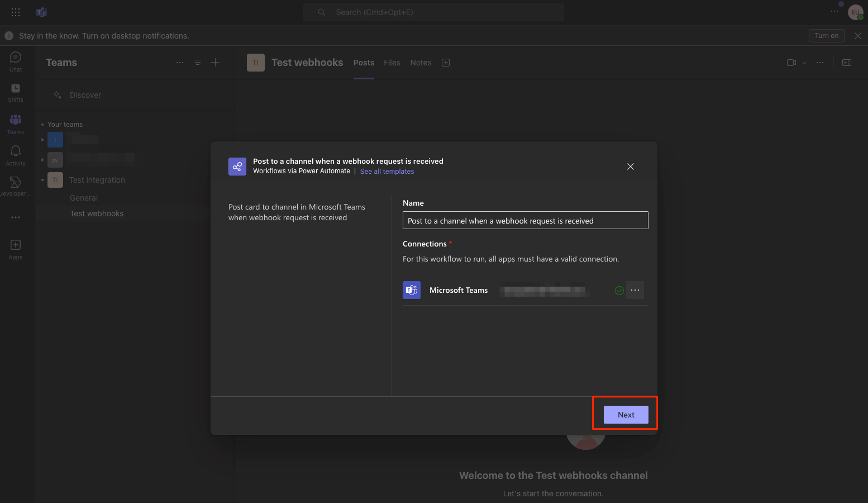The height and width of the screenshot is (503, 868).
Task: Dismiss the notification banner
Action: [858, 36]
